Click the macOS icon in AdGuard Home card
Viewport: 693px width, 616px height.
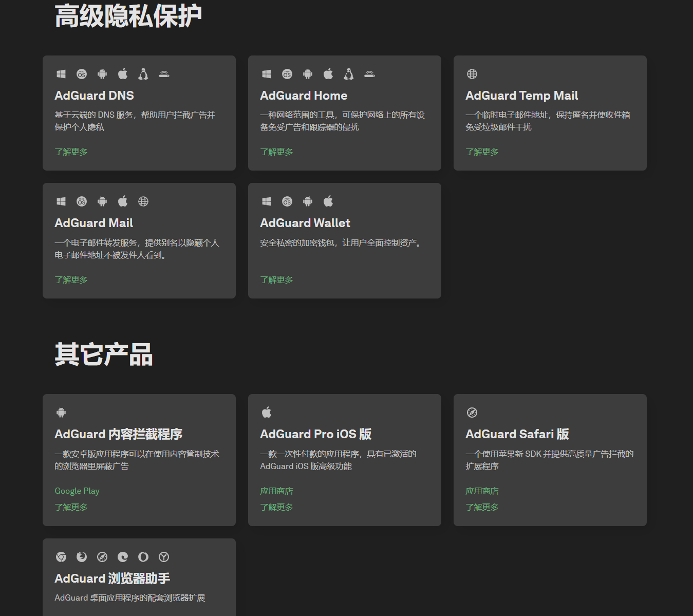click(x=287, y=74)
